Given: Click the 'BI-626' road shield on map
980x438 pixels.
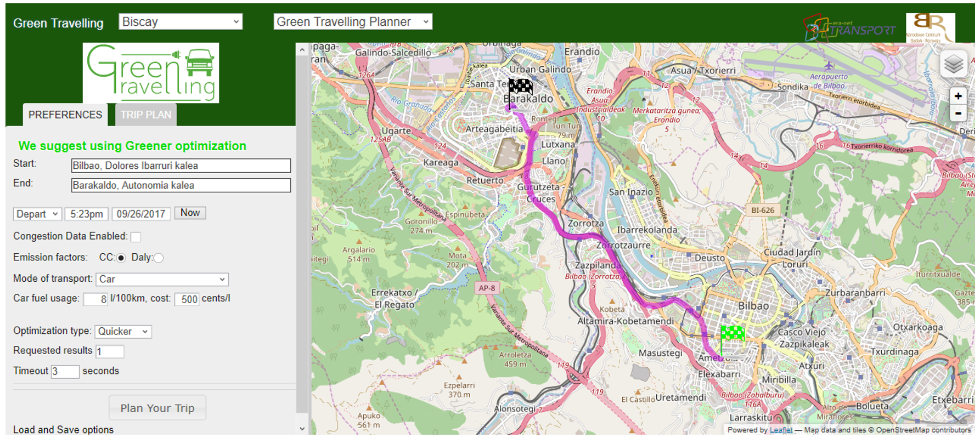Looking at the screenshot, I should click(763, 210).
